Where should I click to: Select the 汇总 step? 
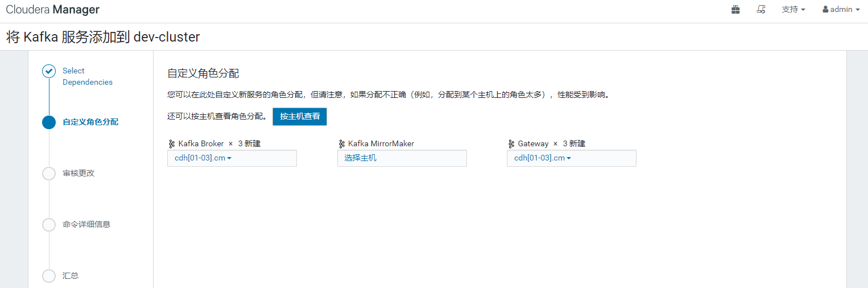click(x=71, y=275)
